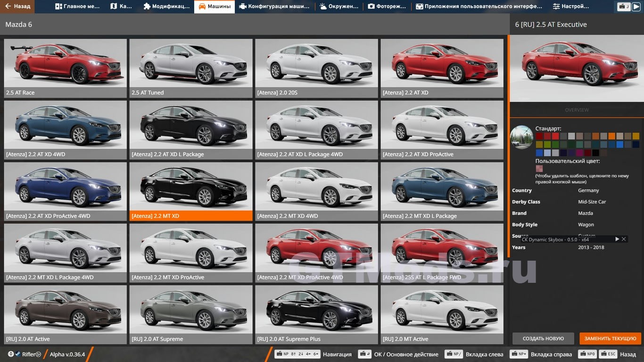Open the Настройки sliders tab
Screen dimensions: 644x362
[x=571, y=7]
